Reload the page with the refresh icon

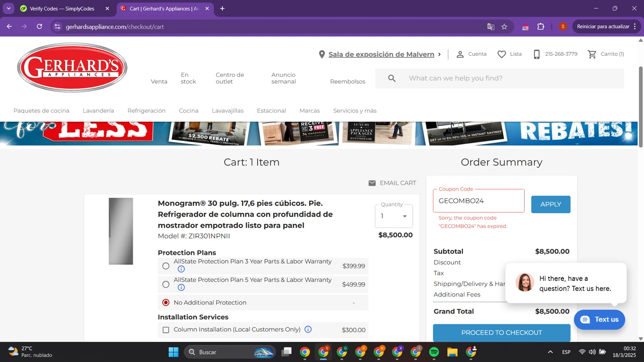click(x=39, y=27)
